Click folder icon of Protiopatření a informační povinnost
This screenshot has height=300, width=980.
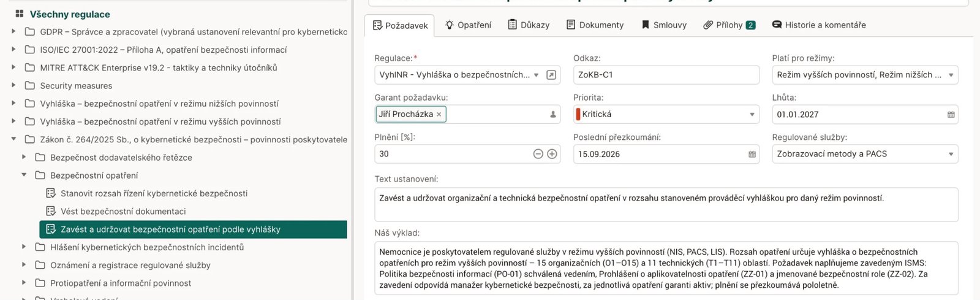(40, 283)
